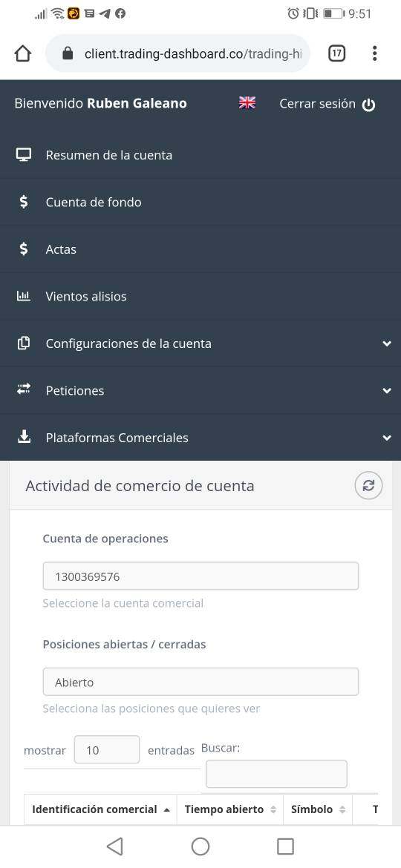The width and height of the screenshot is (401, 868).
Task: Open the tab switcher showing 17 tabs
Action: pos(336,53)
